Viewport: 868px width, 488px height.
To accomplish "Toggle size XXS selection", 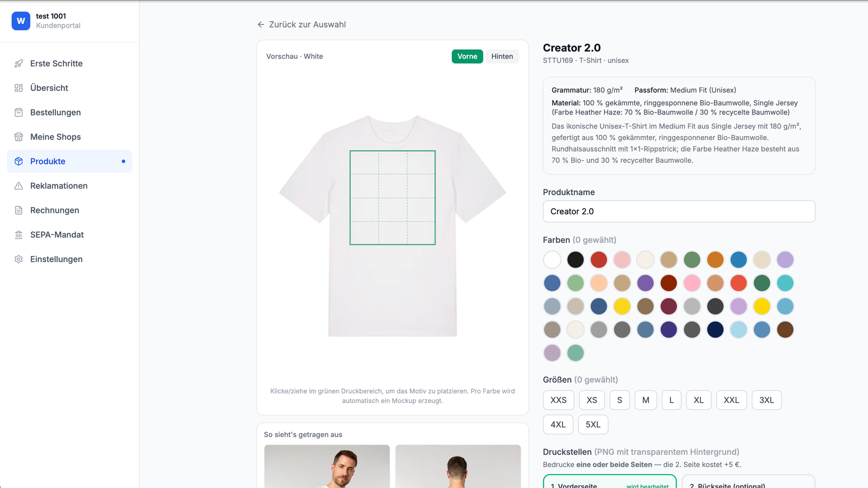I will click(558, 400).
